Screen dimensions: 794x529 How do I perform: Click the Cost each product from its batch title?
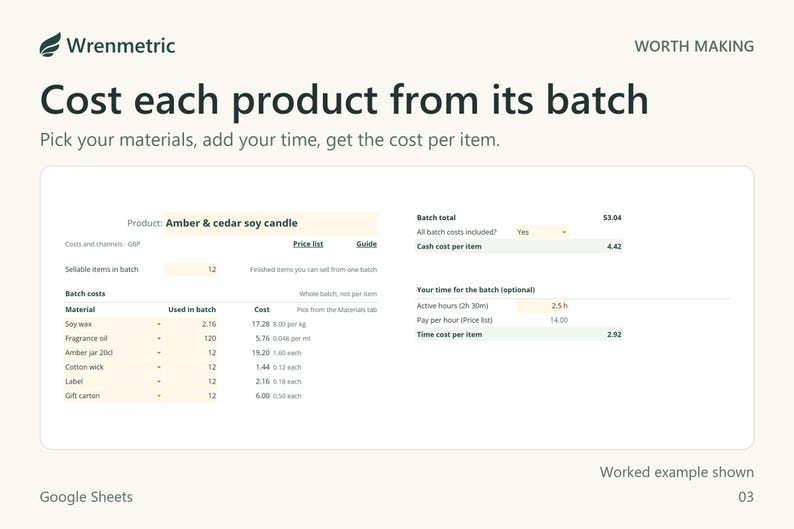pyautogui.click(x=344, y=100)
